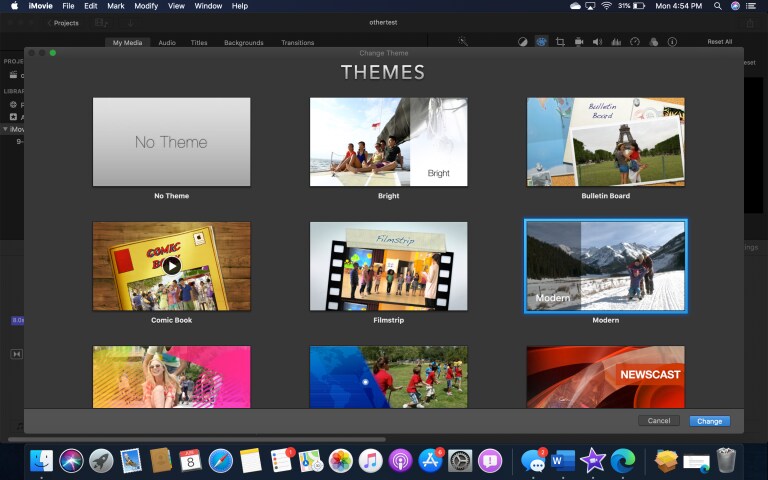The height and width of the screenshot is (480, 768).
Task: Open the crop tool icon
Action: click(x=560, y=42)
